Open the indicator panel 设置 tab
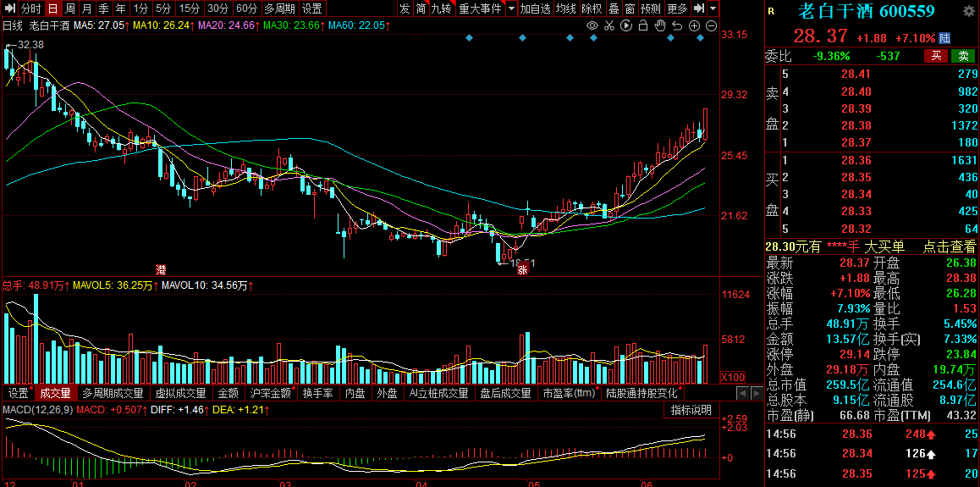This screenshot has height=487, width=980. coord(18,393)
